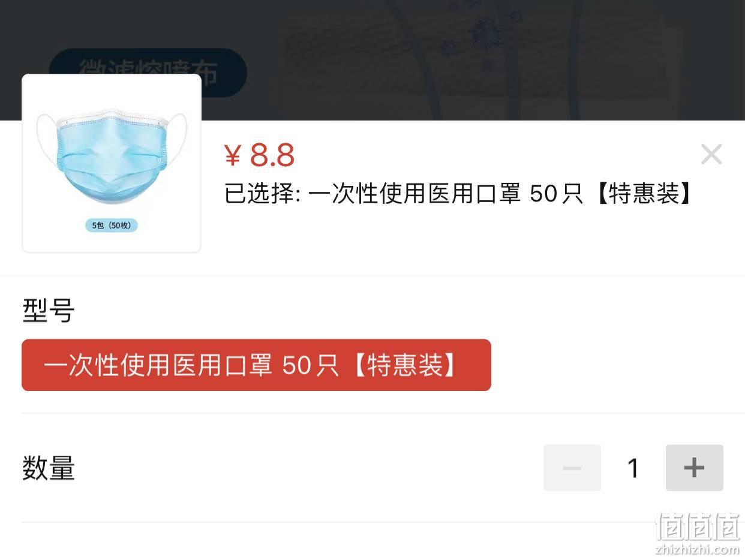Click the 型号 section heading
745x560 pixels.
pyautogui.click(x=49, y=311)
